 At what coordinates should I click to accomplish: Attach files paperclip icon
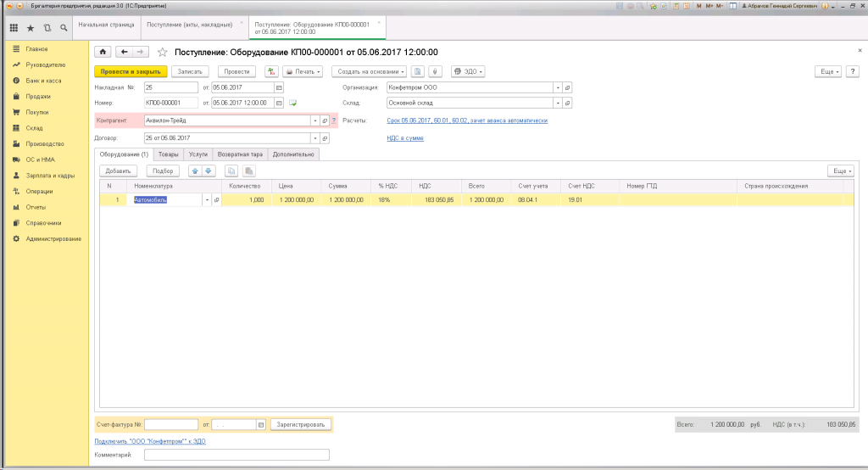coord(436,71)
